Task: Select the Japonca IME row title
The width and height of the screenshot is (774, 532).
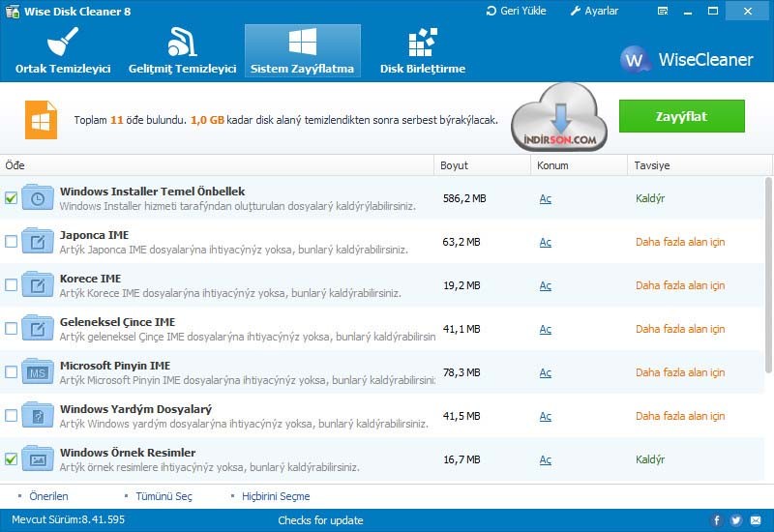Action: (x=94, y=235)
